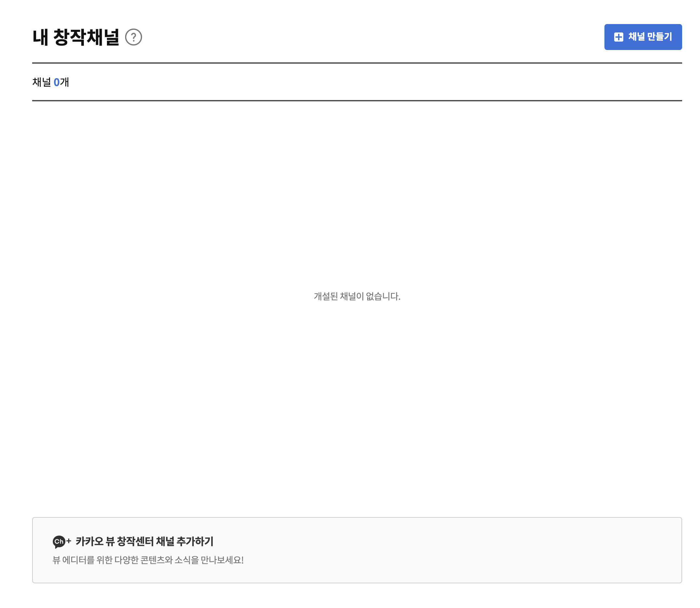
Task: Click the small plus beside Ch icon
Action: point(69,541)
